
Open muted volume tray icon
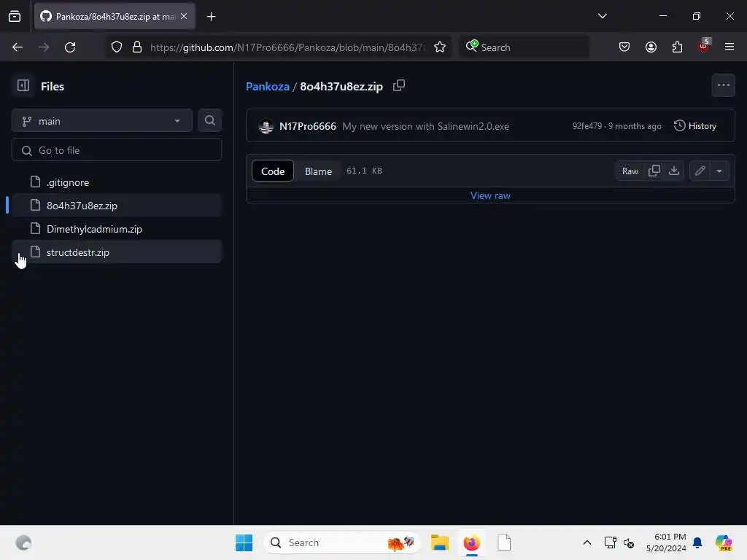point(629,542)
